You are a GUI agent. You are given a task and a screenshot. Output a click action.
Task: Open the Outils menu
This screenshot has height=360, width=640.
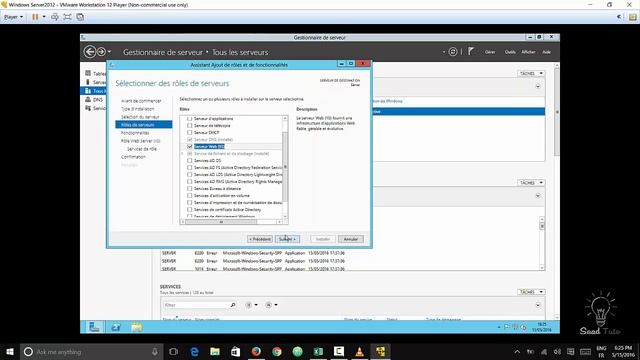point(510,52)
